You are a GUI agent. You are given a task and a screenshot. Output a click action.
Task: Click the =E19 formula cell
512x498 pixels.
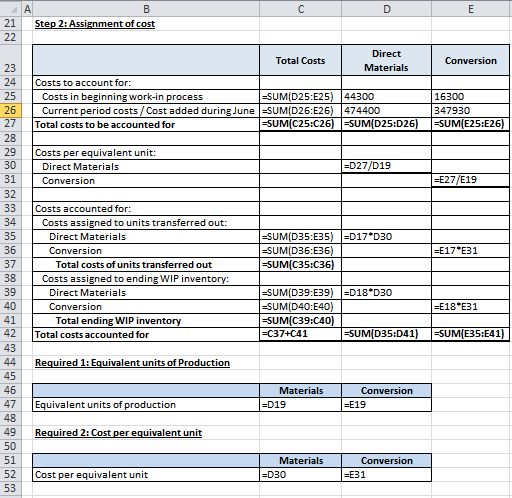click(x=386, y=404)
